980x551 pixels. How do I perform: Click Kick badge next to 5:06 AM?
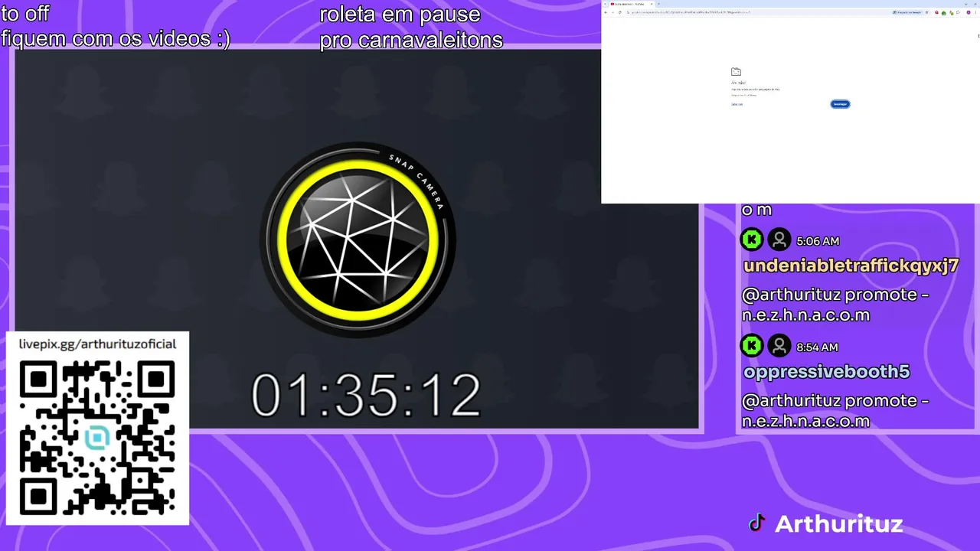click(752, 240)
